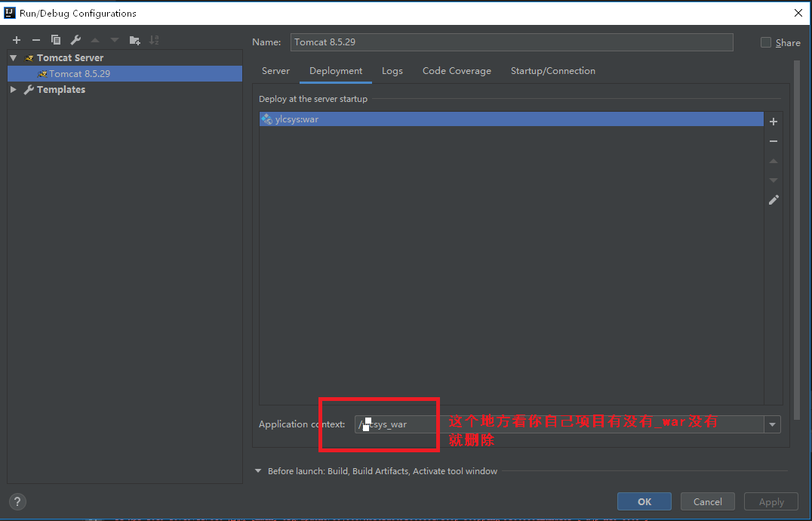Confirm with the OK button
Image resolution: width=812 pixels, height=521 pixels.
pos(644,501)
